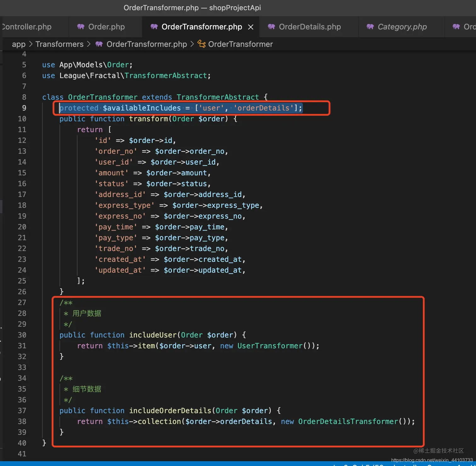The width and height of the screenshot is (476, 466).
Task: Click the 'updated_at' array key
Action: click(120, 270)
